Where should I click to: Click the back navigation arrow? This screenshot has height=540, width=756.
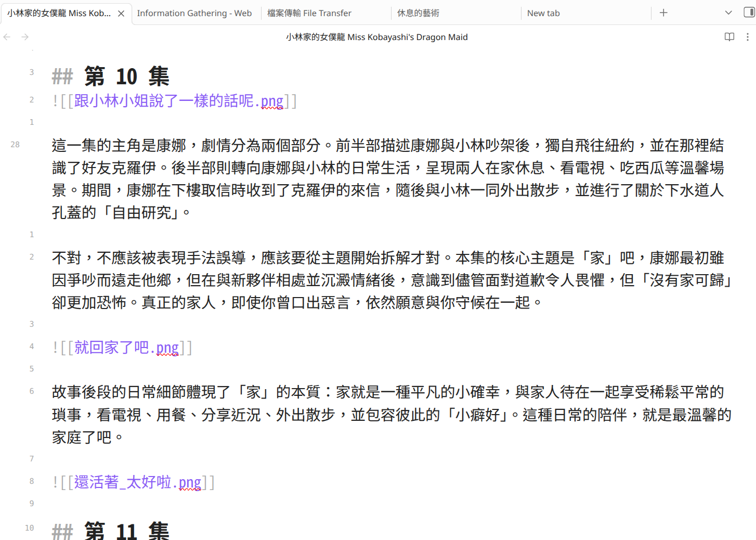point(7,37)
